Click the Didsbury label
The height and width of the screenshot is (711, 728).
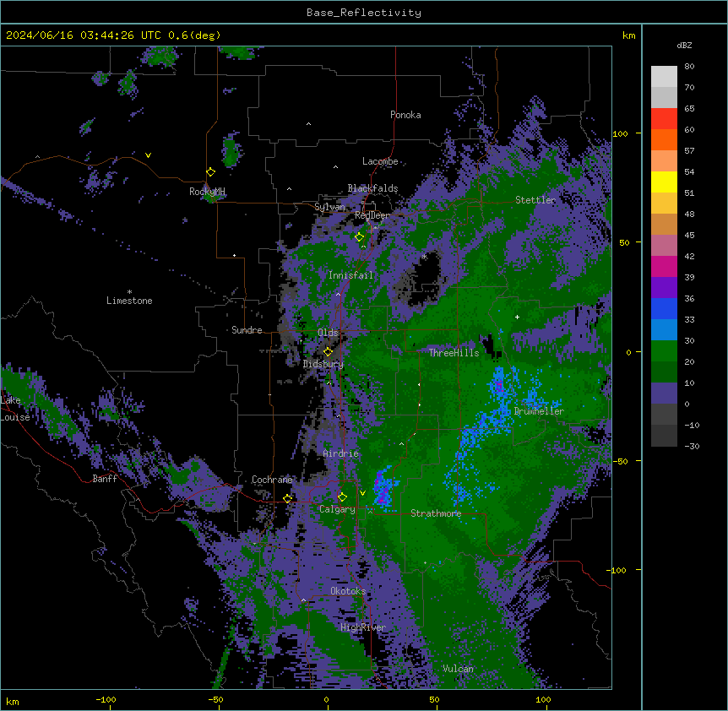323,364
